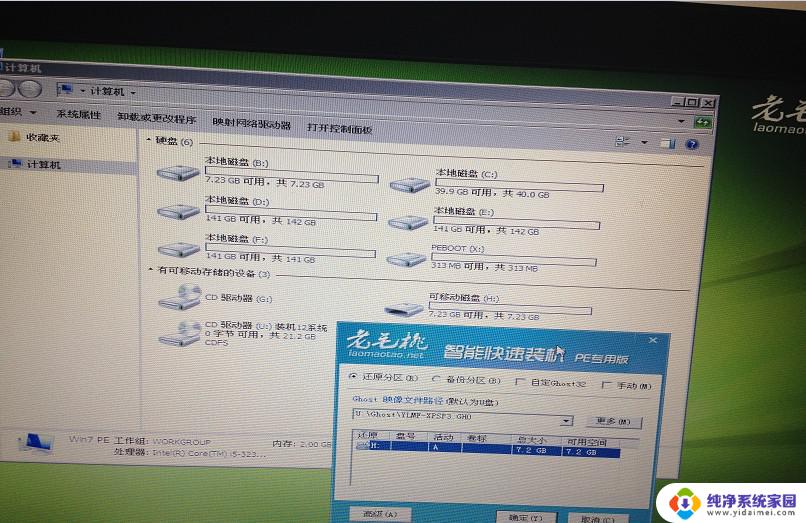
Task: Click 系统属性 toolbar item
Action: click(x=79, y=114)
